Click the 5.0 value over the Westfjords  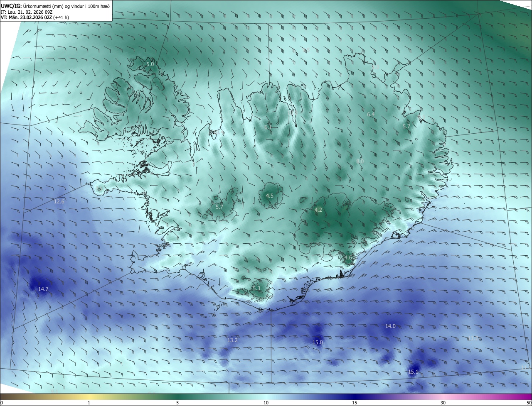point(150,64)
